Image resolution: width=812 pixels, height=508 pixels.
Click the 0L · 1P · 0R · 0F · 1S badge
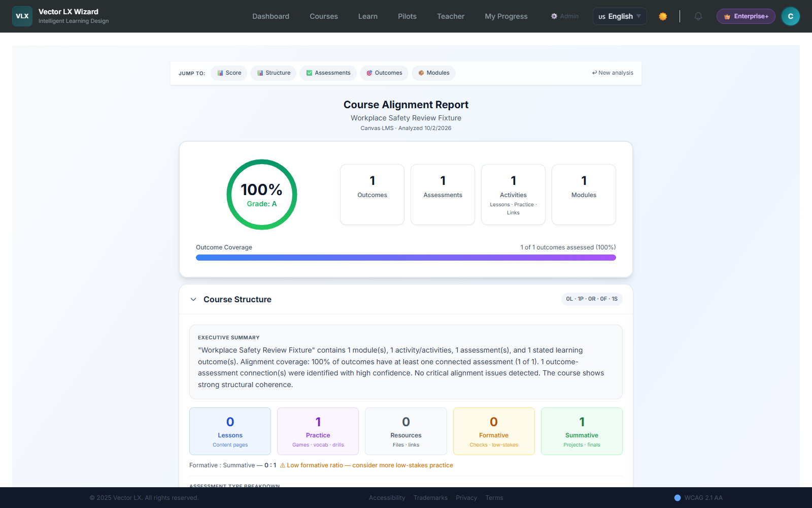point(592,299)
